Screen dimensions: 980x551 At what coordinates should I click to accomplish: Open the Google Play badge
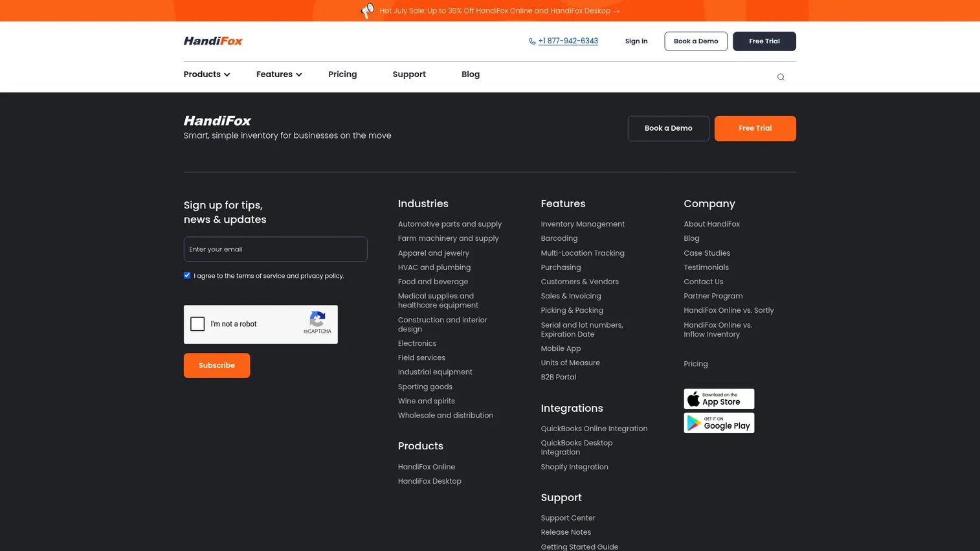719,423
